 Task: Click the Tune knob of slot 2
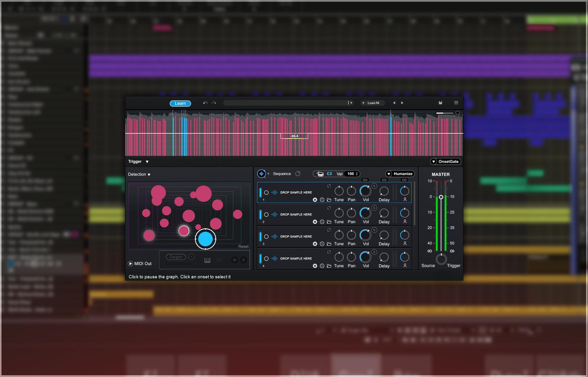339,213
